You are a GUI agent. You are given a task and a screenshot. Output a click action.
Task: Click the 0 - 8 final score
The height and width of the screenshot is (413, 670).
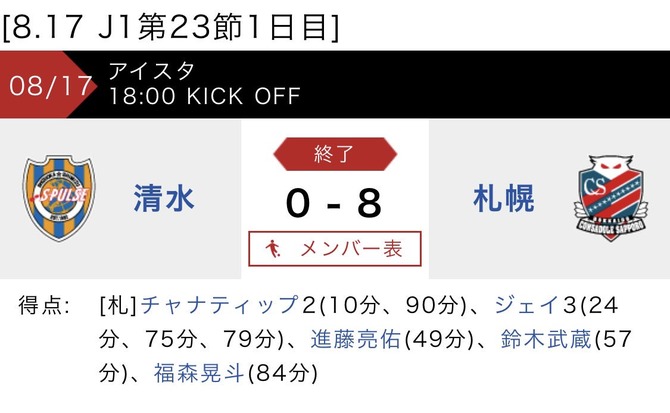coord(334,203)
